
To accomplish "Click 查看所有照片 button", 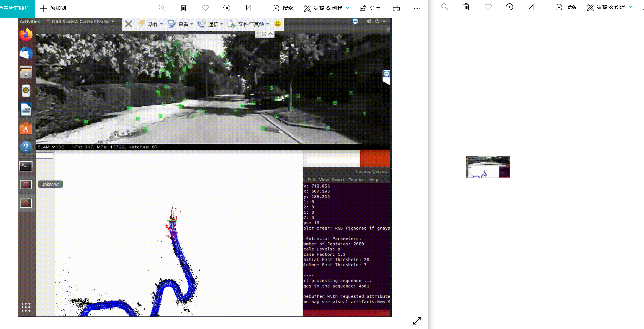I will click(15, 8).
